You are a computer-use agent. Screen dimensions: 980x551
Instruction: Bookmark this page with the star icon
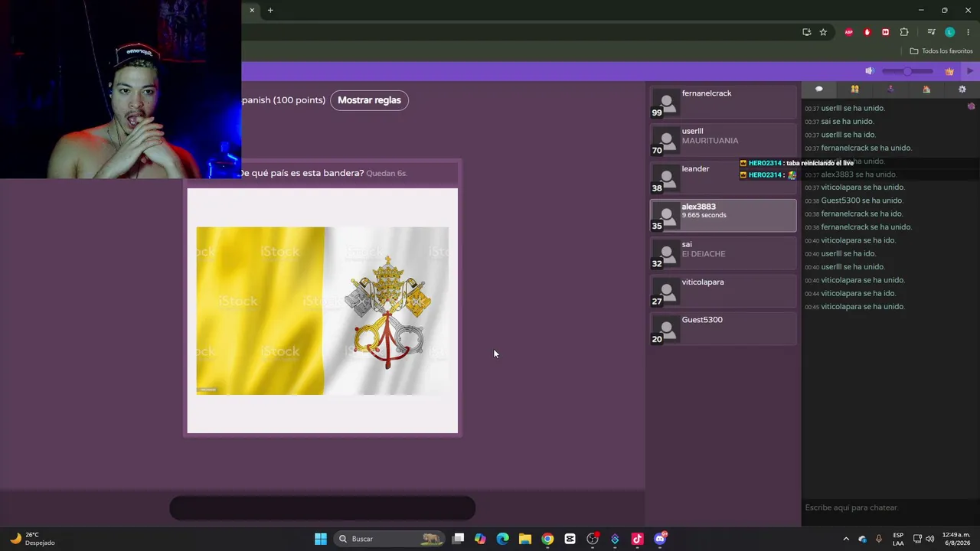[823, 32]
